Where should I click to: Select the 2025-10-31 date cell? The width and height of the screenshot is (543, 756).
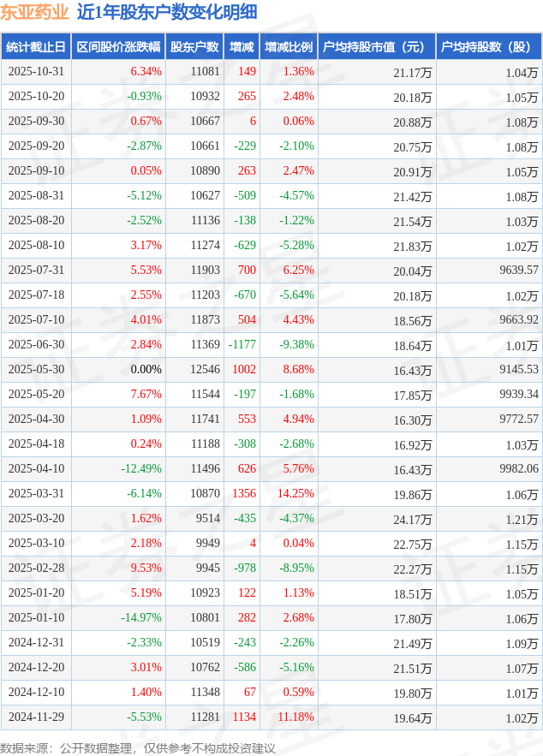point(36,72)
